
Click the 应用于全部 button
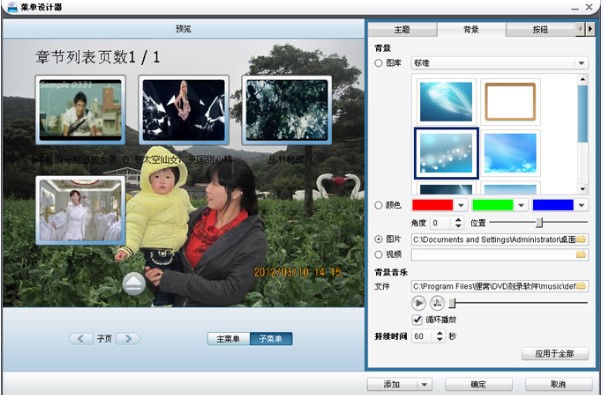click(555, 353)
